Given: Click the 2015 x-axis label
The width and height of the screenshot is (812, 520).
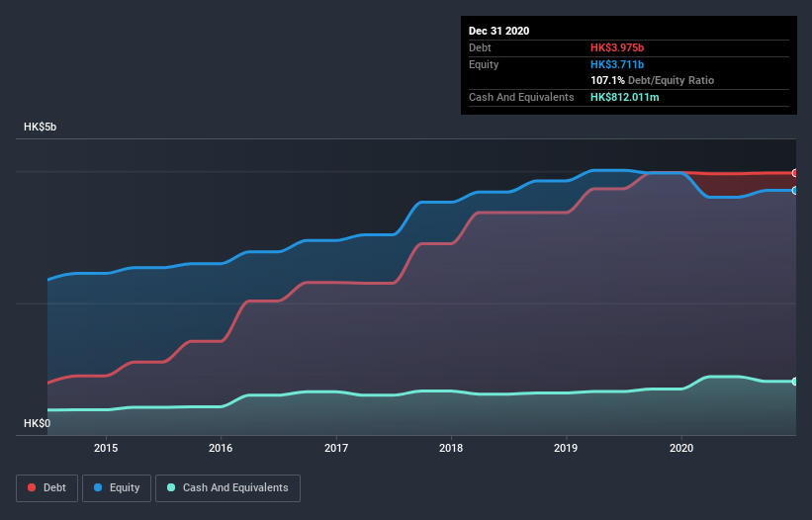Looking at the screenshot, I should click(106, 448).
